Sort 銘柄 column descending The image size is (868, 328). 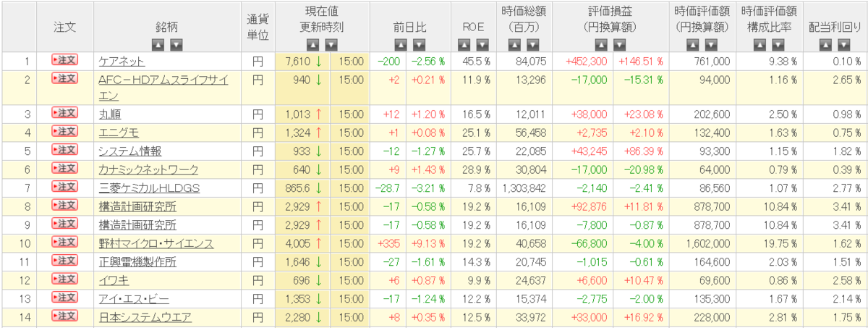tap(176, 45)
